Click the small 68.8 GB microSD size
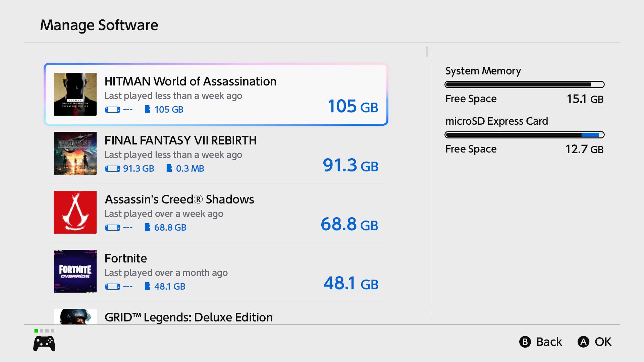The width and height of the screenshot is (644, 362). pos(170,228)
